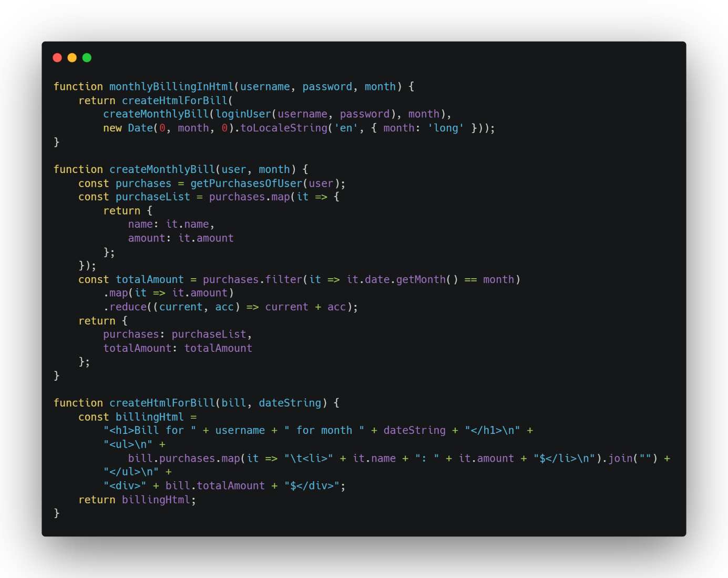The height and width of the screenshot is (578, 728).
Task: Click the .join("") call
Action: tap(630, 458)
